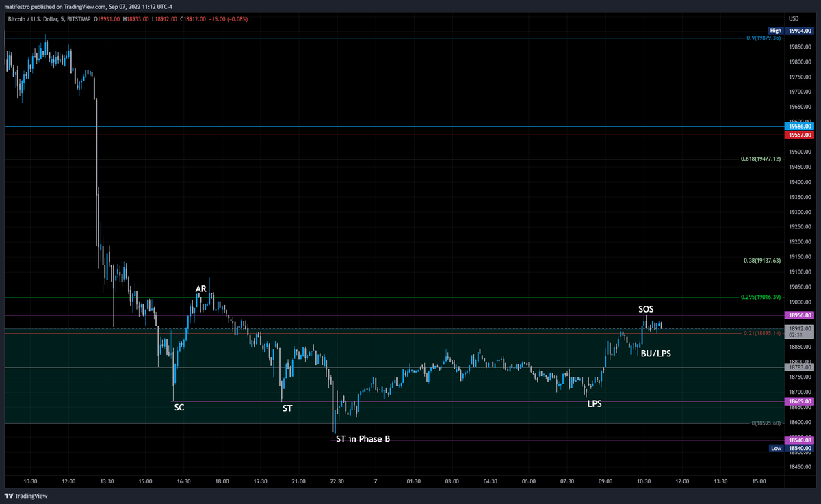
Task: Click the 19:30 time axis label
Action: click(260, 481)
